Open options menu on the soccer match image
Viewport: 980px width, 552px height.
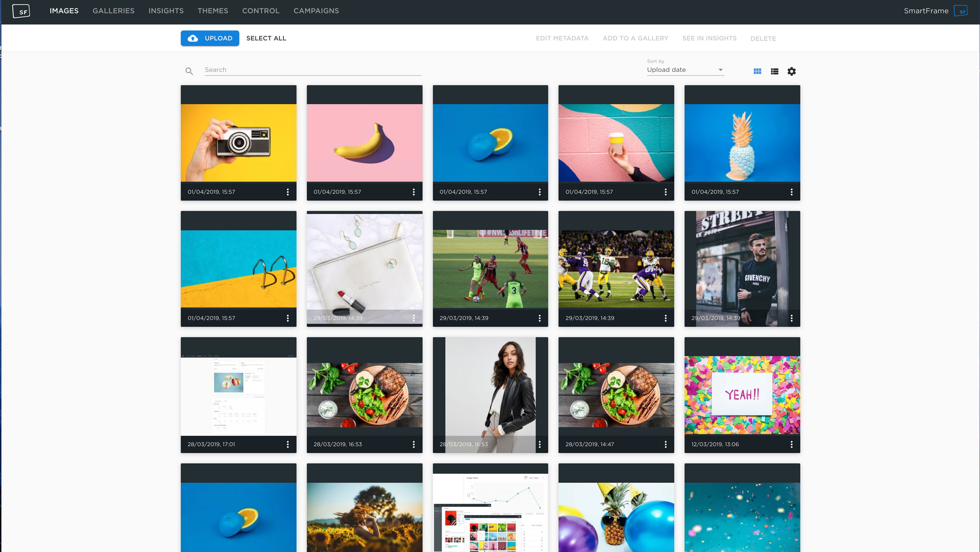coord(539,318)
